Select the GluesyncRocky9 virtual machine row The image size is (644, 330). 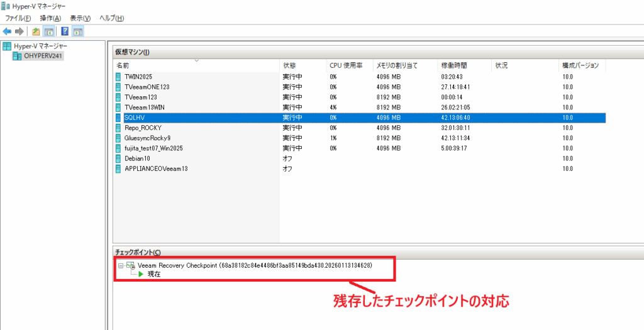coord(147,138)
